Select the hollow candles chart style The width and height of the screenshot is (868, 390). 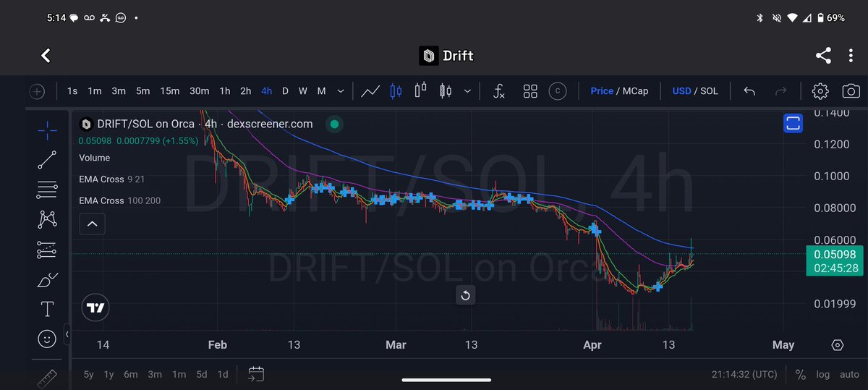click(x=420, y=91)
